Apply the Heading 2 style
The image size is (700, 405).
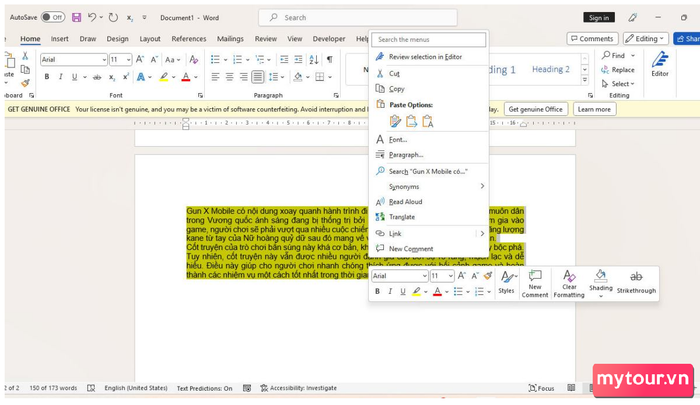(x=550, y=69)
